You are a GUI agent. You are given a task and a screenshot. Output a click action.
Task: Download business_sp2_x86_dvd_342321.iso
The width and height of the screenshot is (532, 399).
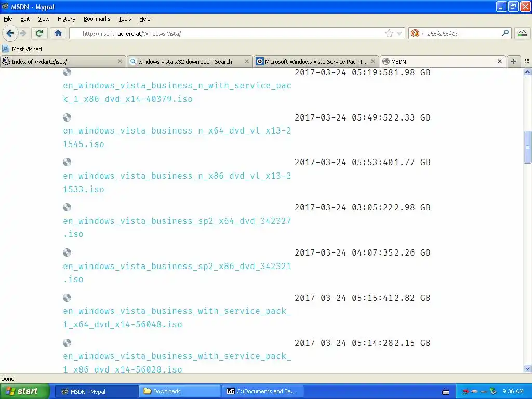(x=177, y=272)
